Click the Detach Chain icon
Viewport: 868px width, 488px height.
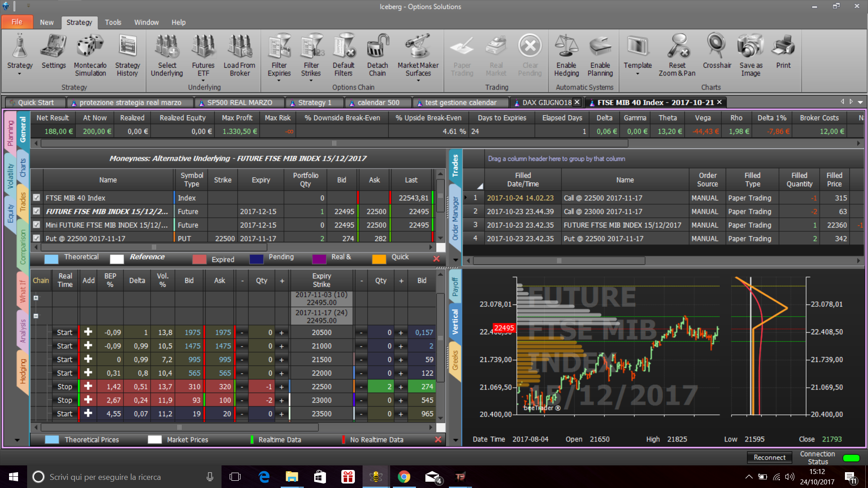[377, 55]
